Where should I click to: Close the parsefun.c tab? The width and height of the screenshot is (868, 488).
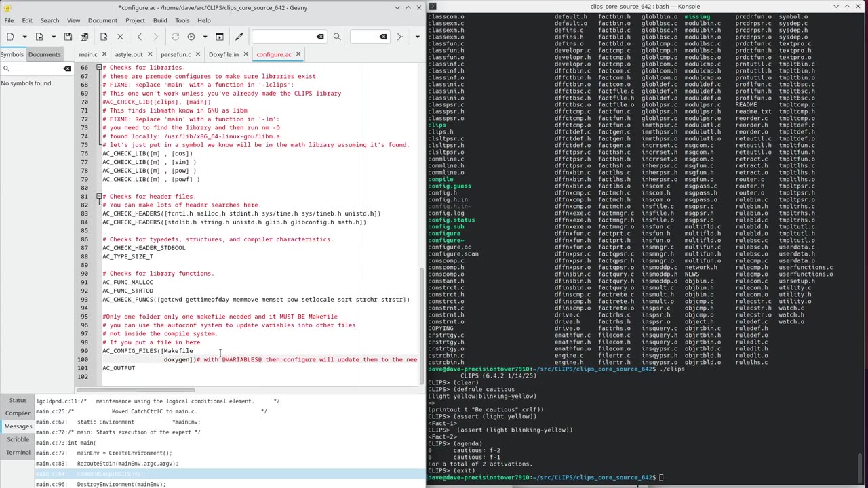197,54
